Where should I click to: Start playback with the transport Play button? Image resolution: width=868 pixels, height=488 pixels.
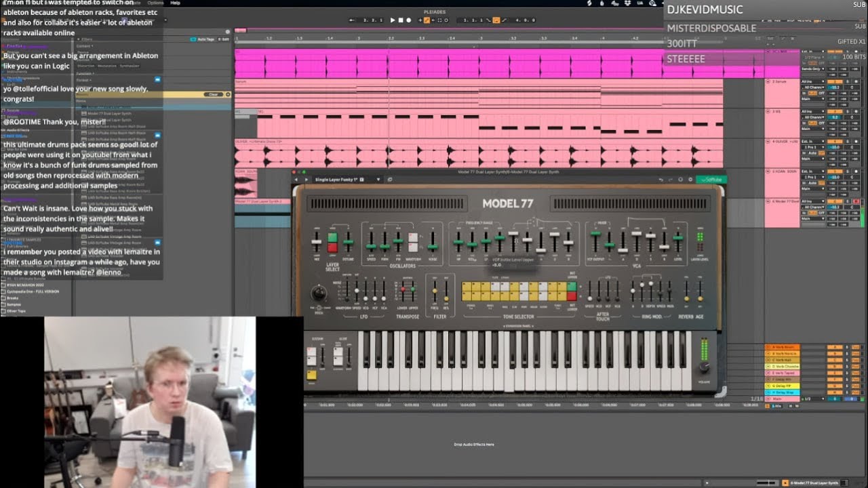point(393,20)
